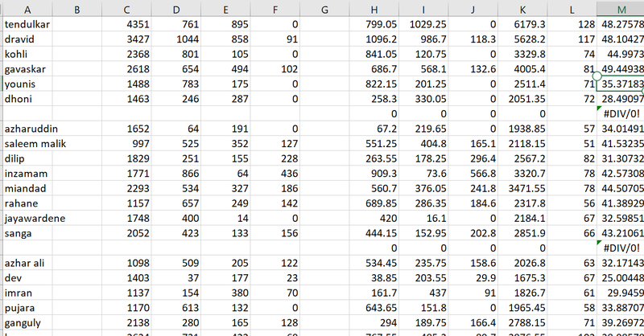Select column A header
This screenshot has height=336, width=644.
tap(27, 10)
